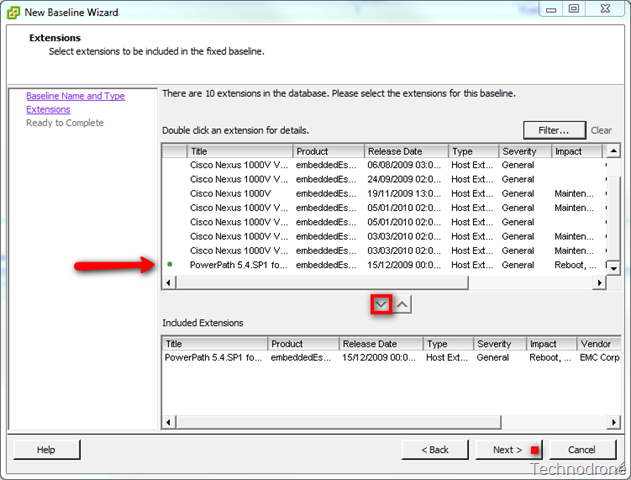The height and width of the screenshot is (480, 631).
Task: Sort upper list by Release Date column
Action: click(x=406, y=152)
